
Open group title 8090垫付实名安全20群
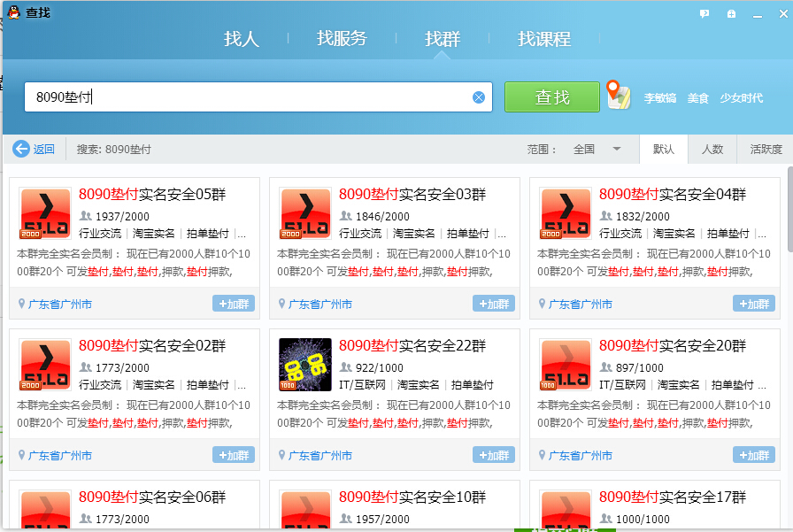(x=673, y=345)
